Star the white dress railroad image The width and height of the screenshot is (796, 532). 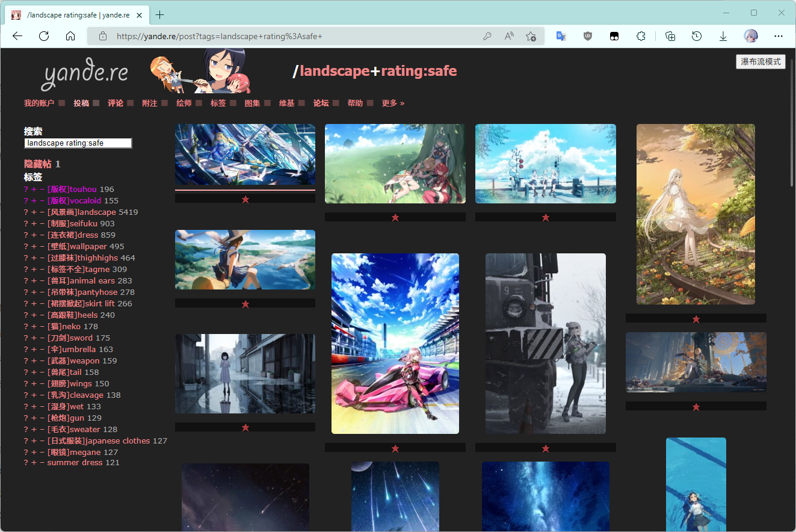696,319
